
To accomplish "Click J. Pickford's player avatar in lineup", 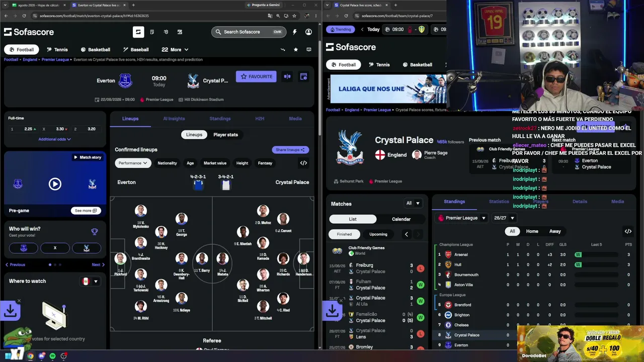I will [120, 259].
